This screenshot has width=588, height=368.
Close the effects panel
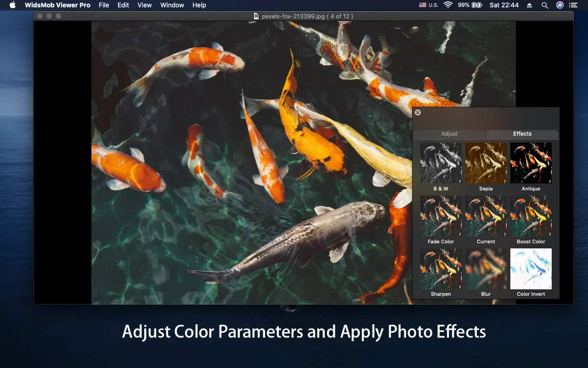click(418, 113)
